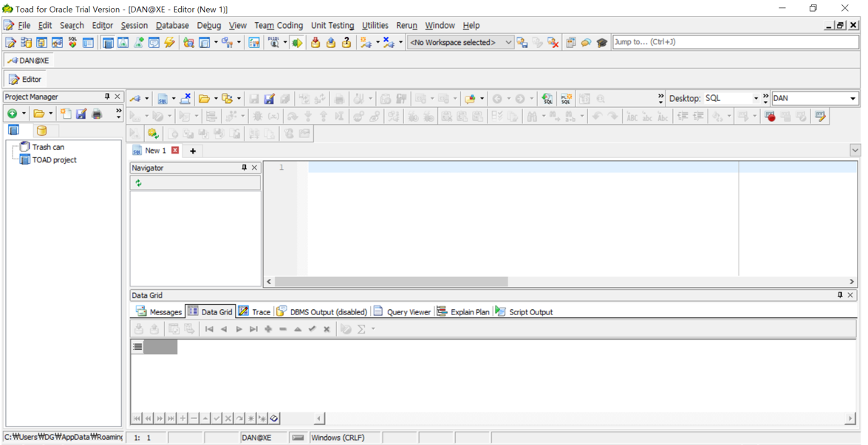Click the Navigator refresh green arrows icon
This screenshot has width=868, height=445.
(x=138, y=183)
